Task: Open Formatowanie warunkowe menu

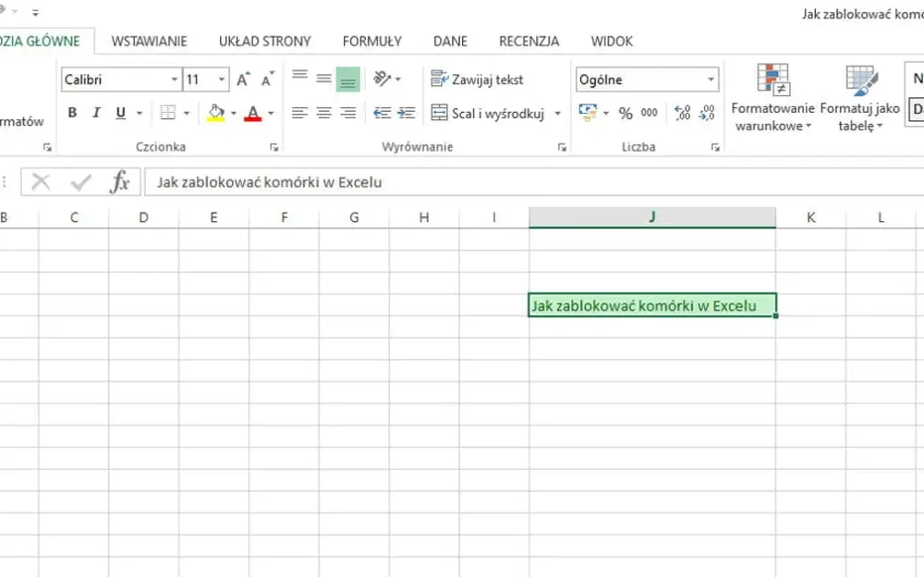Action: pyautogui.click(x=772, y=98)
